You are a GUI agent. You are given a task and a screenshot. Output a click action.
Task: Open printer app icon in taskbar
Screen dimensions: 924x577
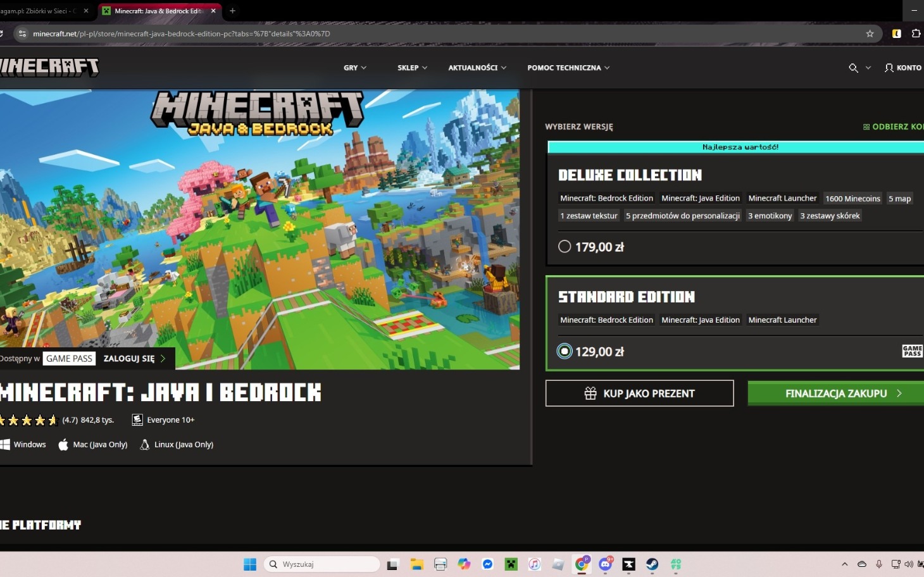point(440,564)
